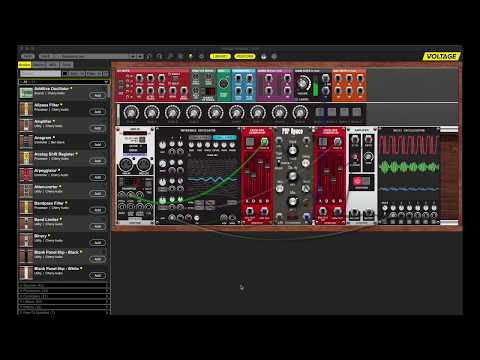
Task: Click the Blank Panel White thumbnail
Action: point(26,272)
